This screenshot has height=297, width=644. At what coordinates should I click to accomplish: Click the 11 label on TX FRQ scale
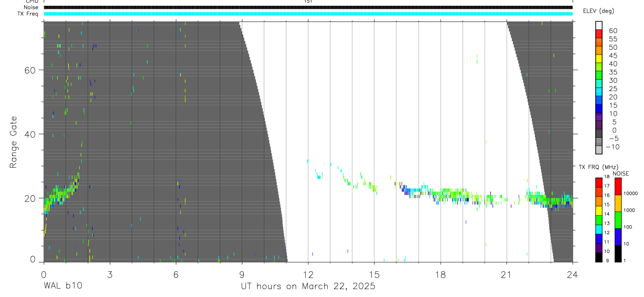606,243
